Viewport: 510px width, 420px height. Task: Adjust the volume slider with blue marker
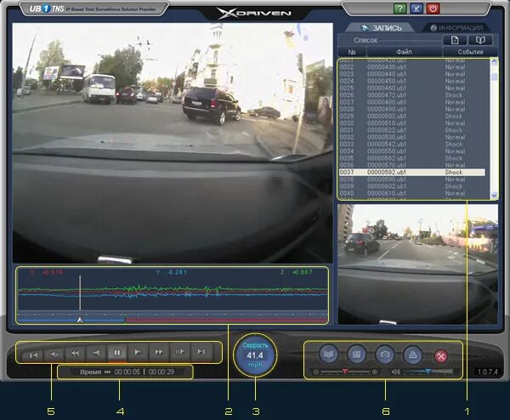click(x=428, y=372)
